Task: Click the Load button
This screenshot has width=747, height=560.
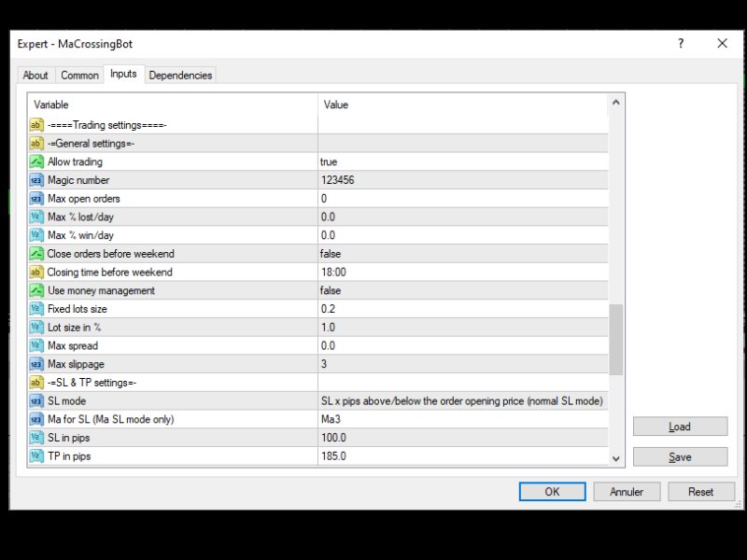Action: (680, 427)
